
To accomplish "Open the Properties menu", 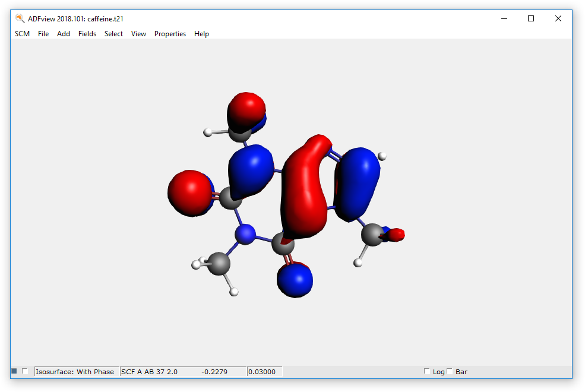I will [x=170, y=34].
